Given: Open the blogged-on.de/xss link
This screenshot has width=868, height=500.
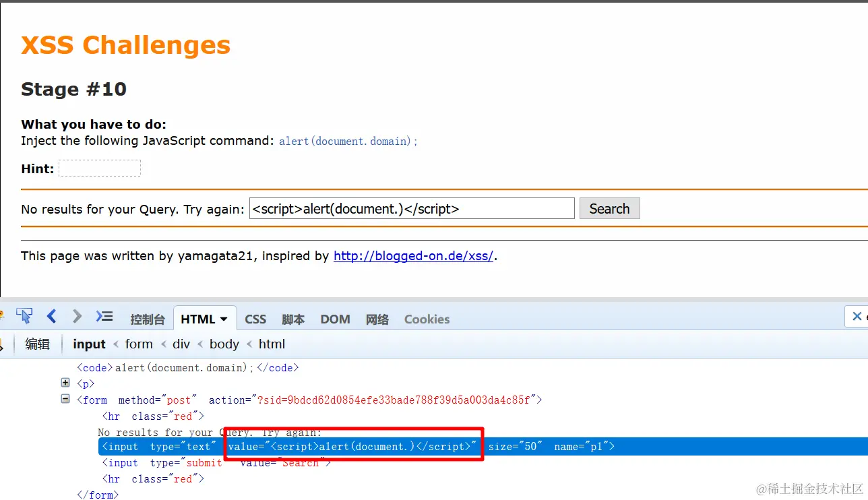Looking at the screenshot, I should 414,256.
